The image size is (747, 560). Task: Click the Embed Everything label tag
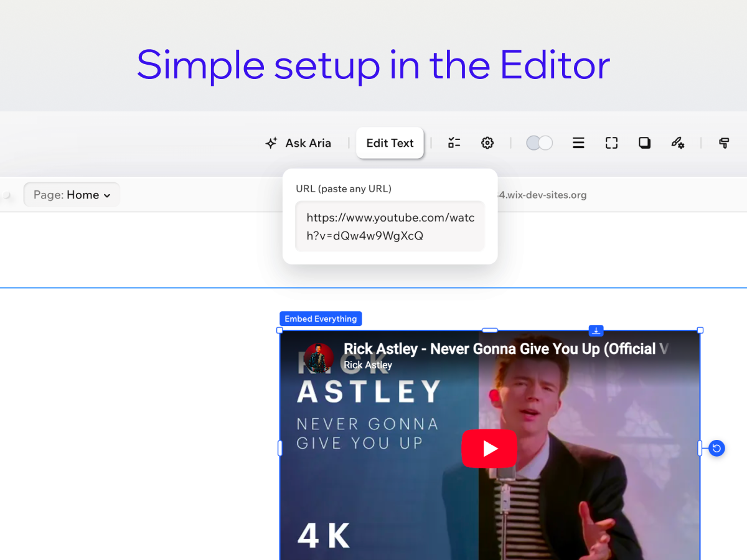[321, 319]
